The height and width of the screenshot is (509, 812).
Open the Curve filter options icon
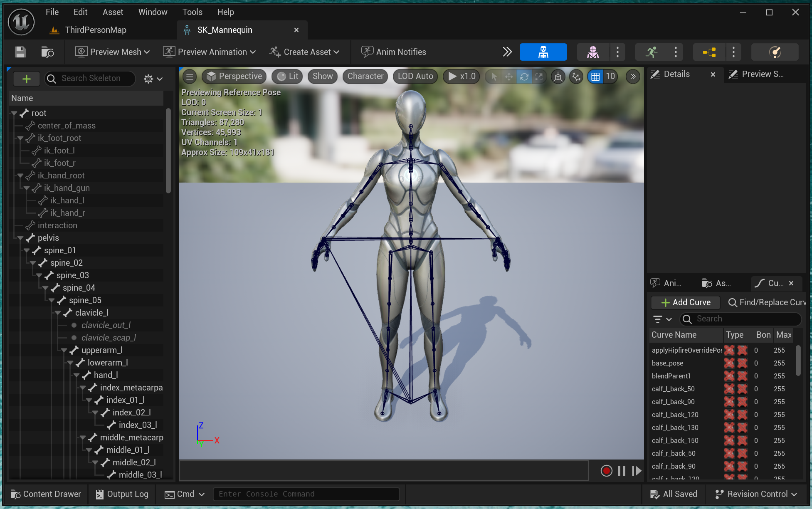click(x=662, y=319)
